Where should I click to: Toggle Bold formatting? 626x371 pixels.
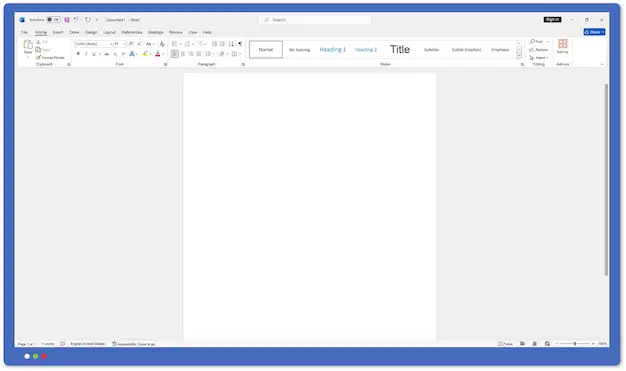(x=78, y=54)
